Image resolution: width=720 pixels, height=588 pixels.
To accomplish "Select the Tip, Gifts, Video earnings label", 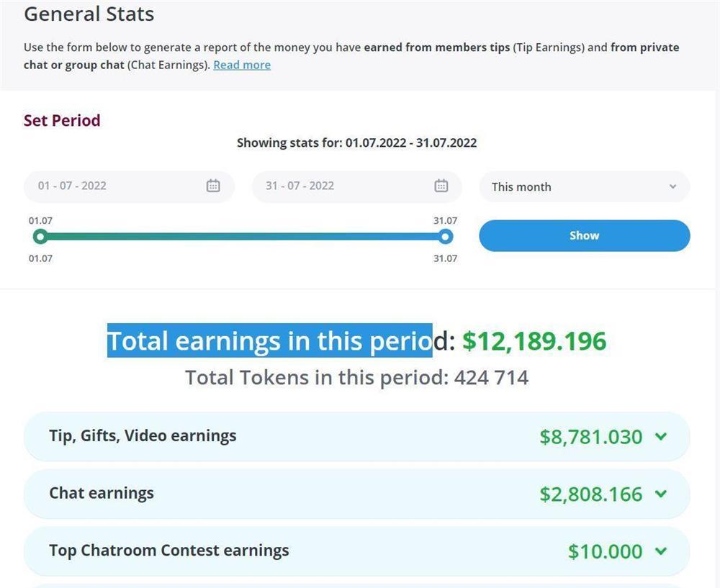I will coord(143,435).
